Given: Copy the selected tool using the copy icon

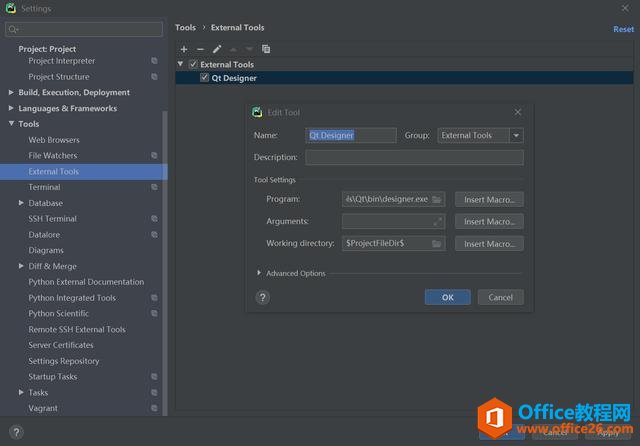Looking at the screenshot, I should coord(266,49).
